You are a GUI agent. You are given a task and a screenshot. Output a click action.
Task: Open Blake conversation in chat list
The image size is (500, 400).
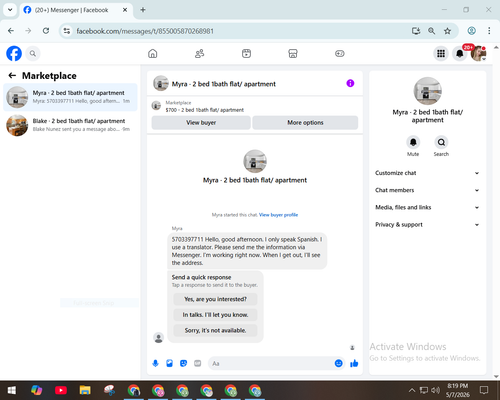point(70,125)
